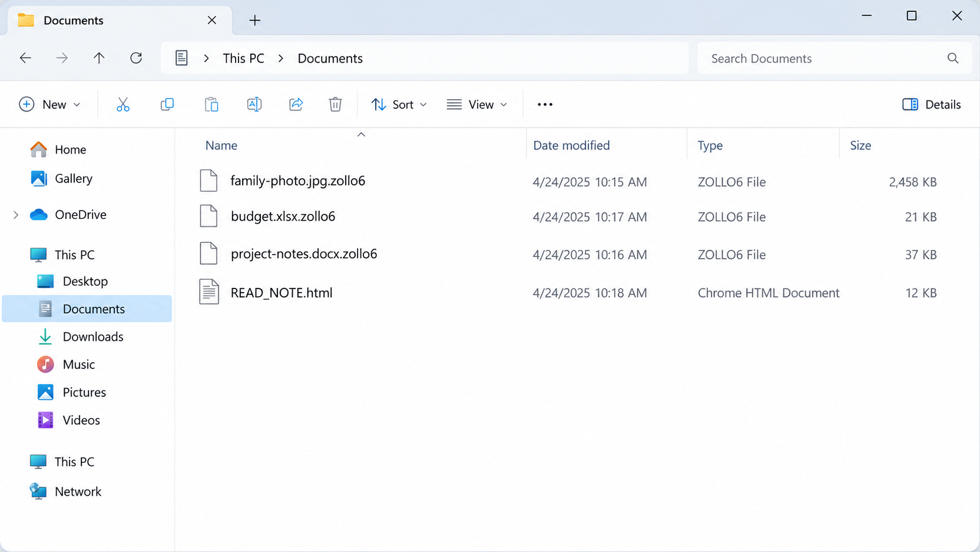Expand the chevron between This PC and Documents

click(281, 58)
